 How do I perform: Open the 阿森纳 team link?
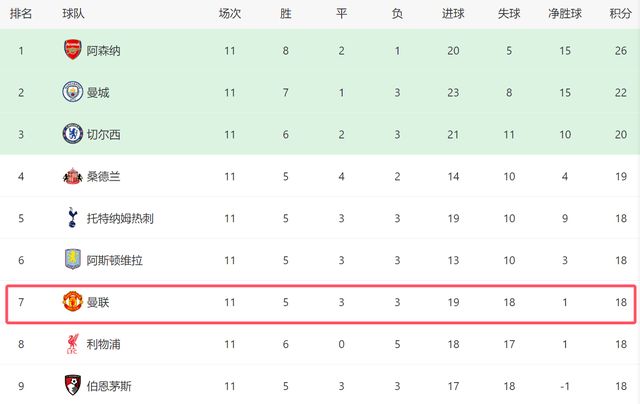point(104,50)
